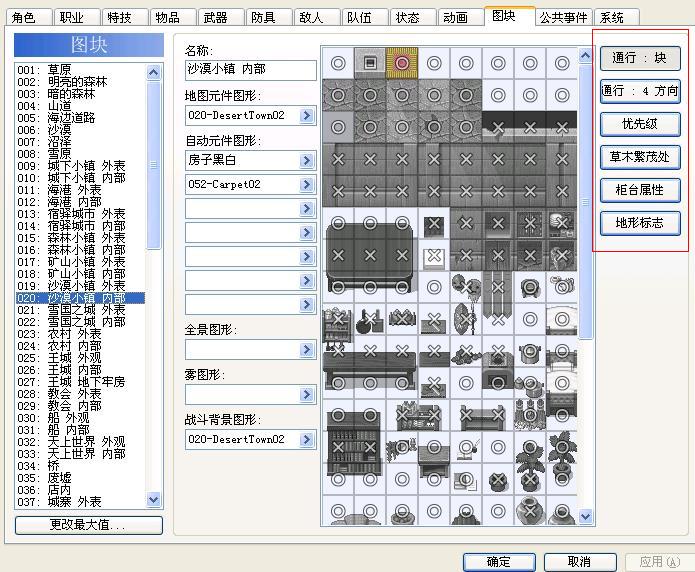Select tileset 010: 城下小镇 内部
Image resolution: width=695 pixels, height=572 pixels.
point(81,178)
